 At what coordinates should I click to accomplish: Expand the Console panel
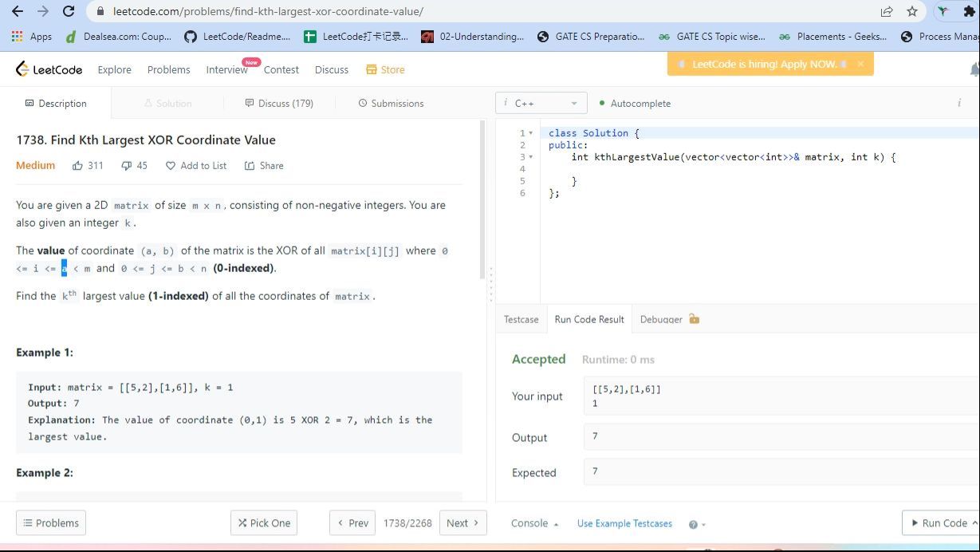[534, 523]
